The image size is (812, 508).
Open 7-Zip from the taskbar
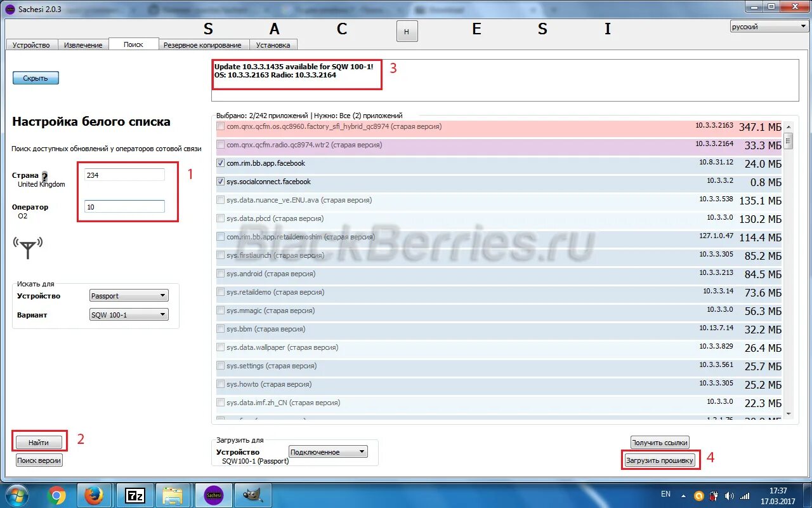click(x=134, y=495)
